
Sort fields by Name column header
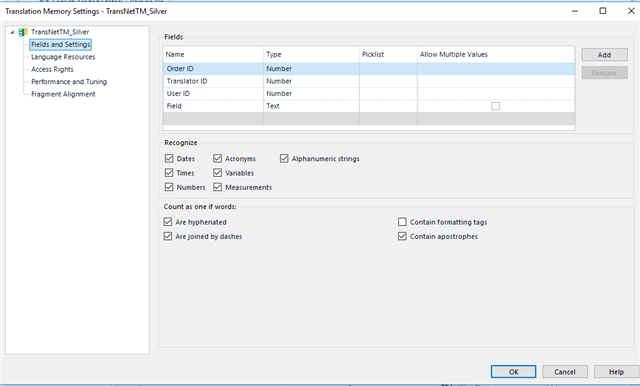pos(213,54)
